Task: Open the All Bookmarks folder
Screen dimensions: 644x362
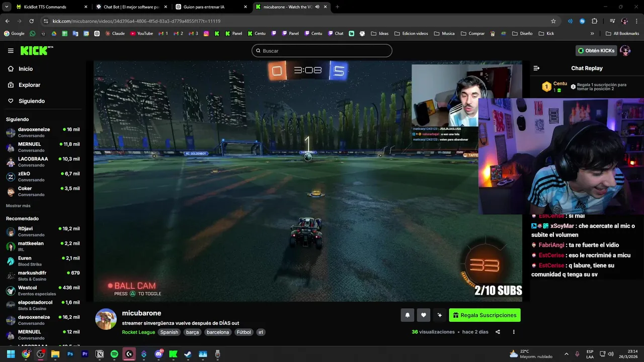Action: tap(622, 34)
